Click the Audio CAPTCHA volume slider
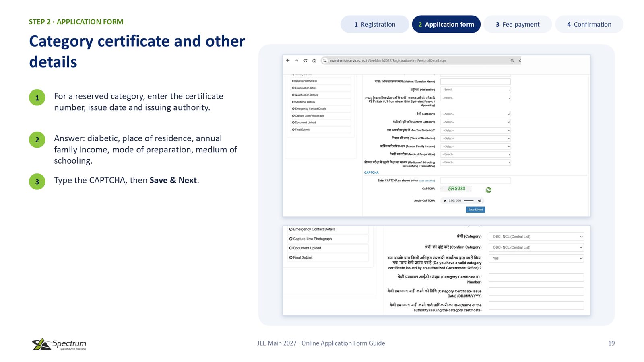Viewport: 644px width, 362px height. pyautogui.click(x=469, y=200)
